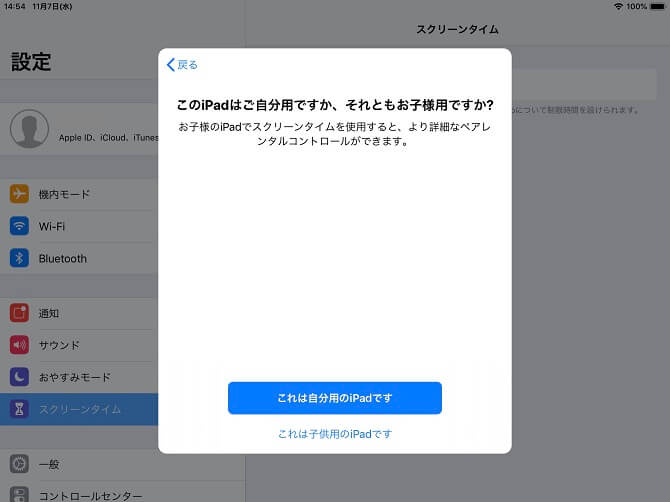Tap the 14:54 clock in status bar
The image size is (670, 502).
(x=15, y=6)
